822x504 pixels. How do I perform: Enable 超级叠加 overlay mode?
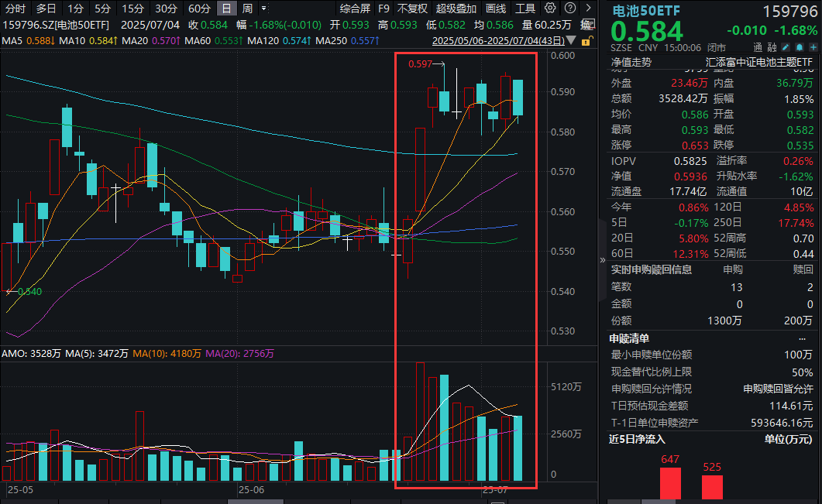(457, 9)
